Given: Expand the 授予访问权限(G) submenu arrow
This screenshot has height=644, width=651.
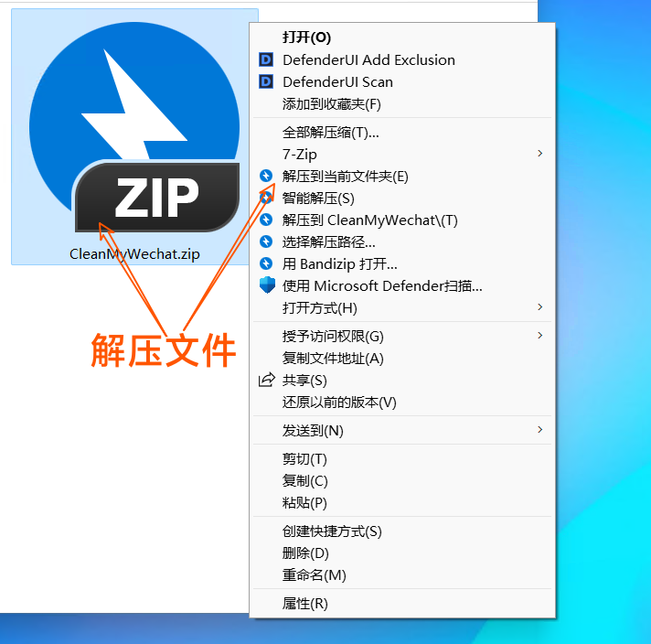Looking at the screenshot, I should pos(539,336).
